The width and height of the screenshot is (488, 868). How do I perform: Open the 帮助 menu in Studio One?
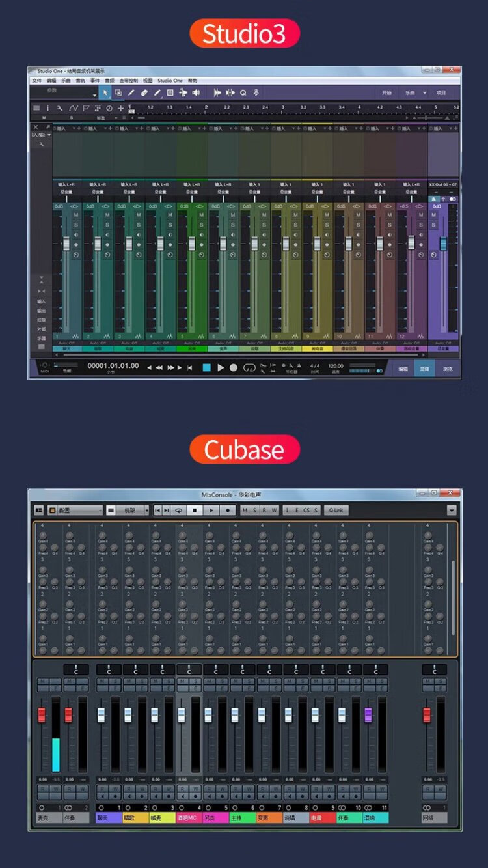[193, 81]
